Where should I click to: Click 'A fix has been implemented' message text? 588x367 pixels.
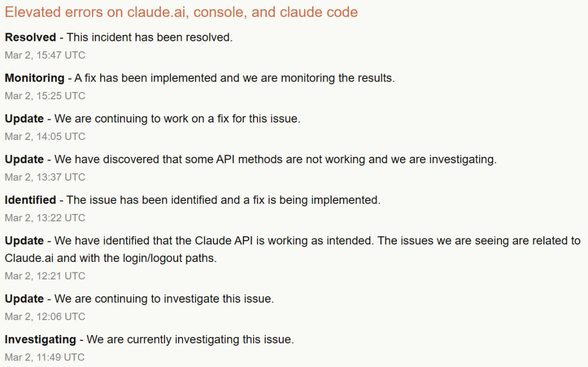click(235, 78)
